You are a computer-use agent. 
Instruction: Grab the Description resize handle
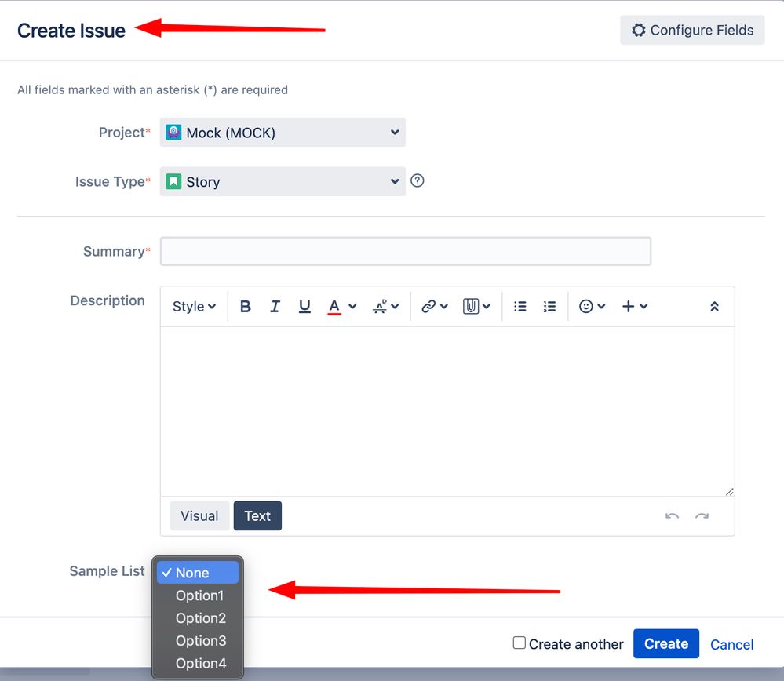[x=730, y=491]
